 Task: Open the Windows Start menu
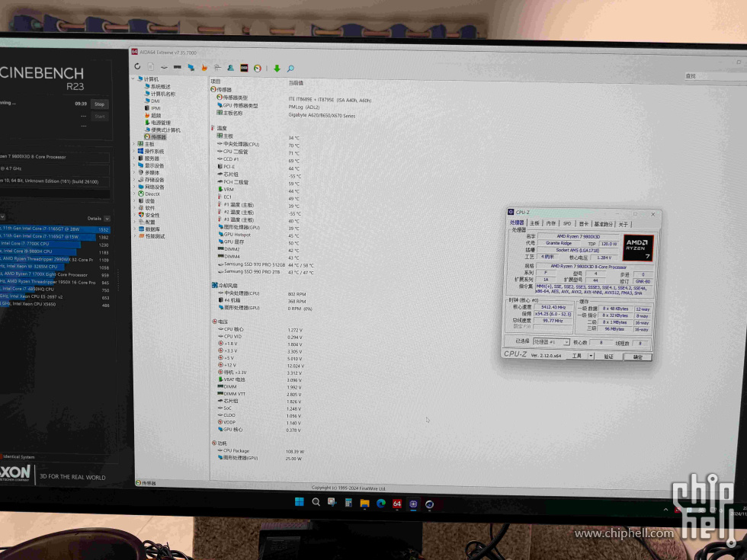click(299, 502)
